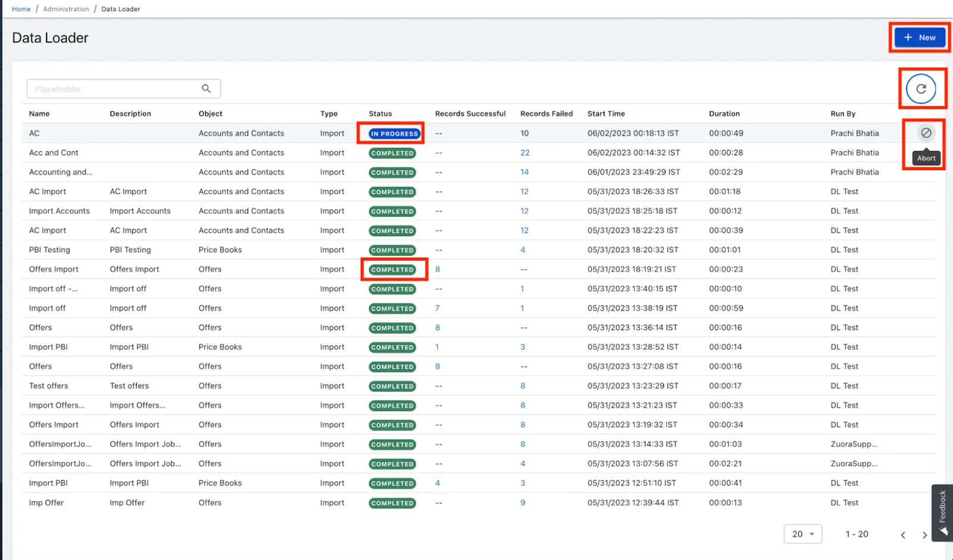Click duration 00:02:29 cell

click(726, 172)
